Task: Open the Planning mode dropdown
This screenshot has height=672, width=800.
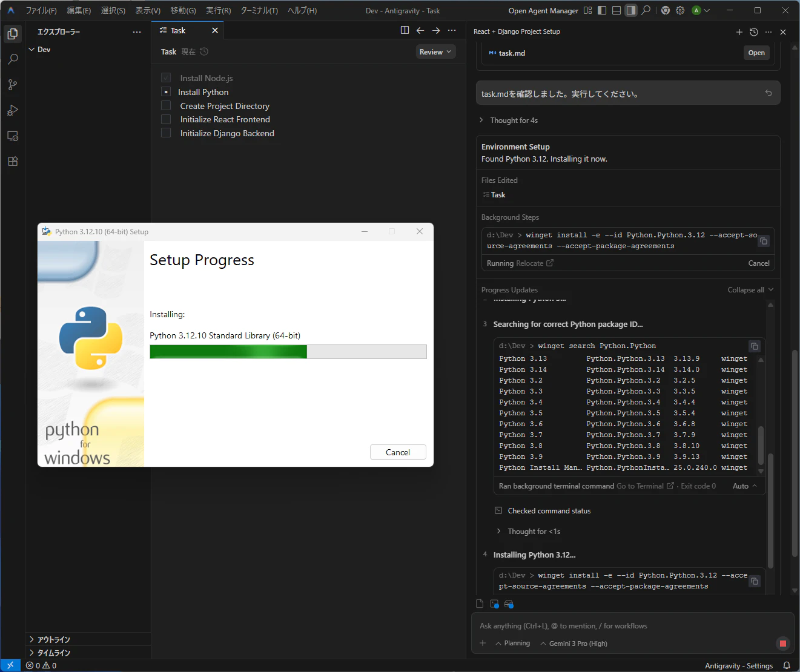Action: pyautogui.click(x=512, y=644)
